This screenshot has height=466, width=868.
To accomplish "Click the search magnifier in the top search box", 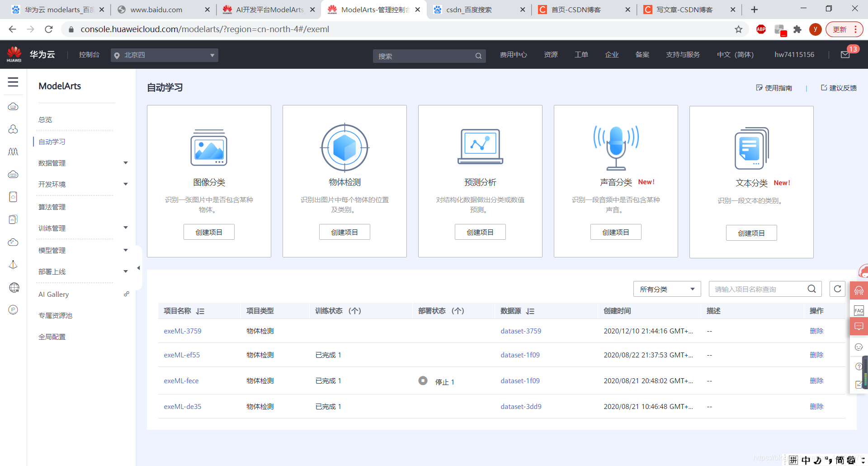I will click(478, 56).
